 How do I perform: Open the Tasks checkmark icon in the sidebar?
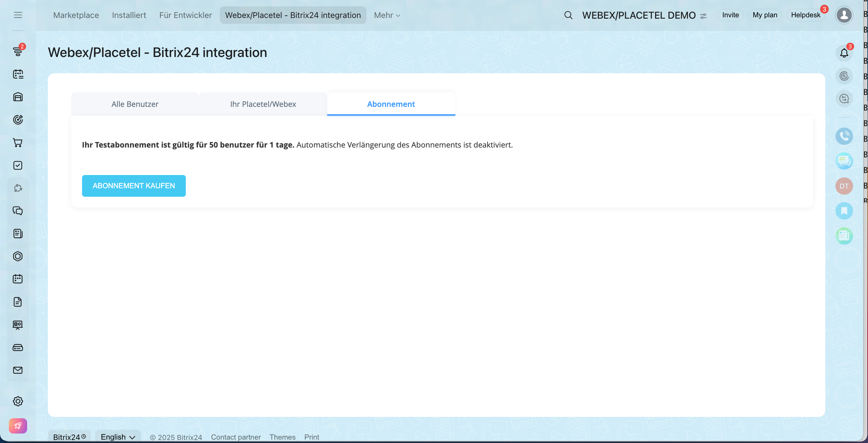[x=18, y=165]
